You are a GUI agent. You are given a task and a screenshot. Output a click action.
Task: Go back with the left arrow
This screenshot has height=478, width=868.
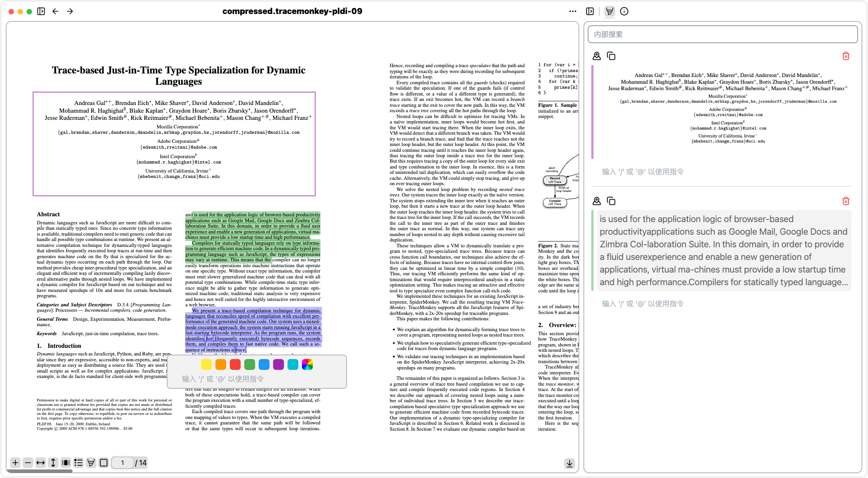tap(55, 11)
